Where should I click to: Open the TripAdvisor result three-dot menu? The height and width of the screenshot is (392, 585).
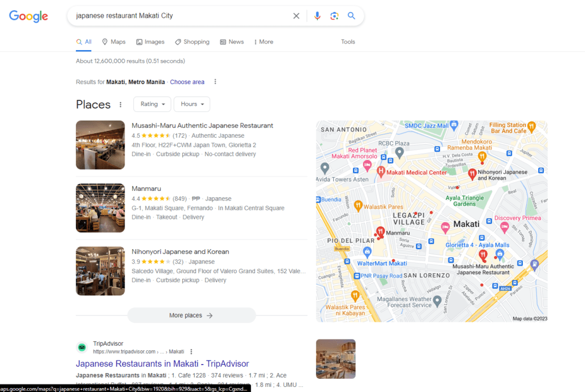191,351
